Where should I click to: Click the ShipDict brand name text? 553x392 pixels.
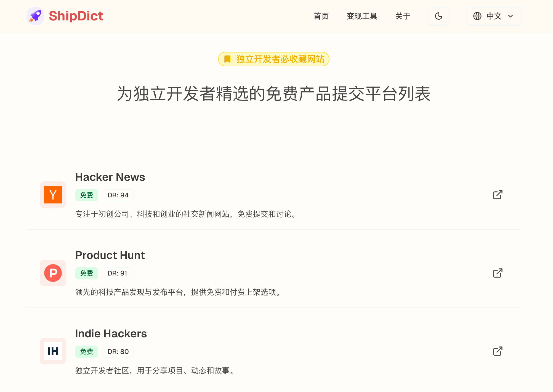point(76,16)
